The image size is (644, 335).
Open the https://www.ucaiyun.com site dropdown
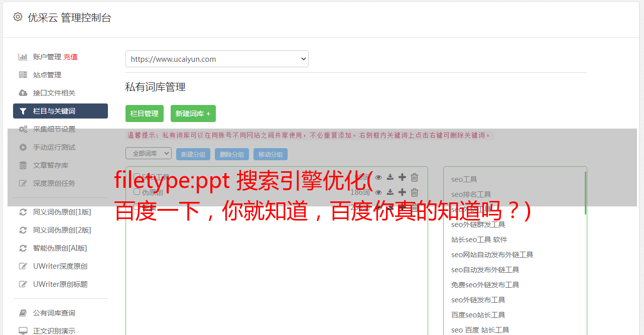(217, 59)
